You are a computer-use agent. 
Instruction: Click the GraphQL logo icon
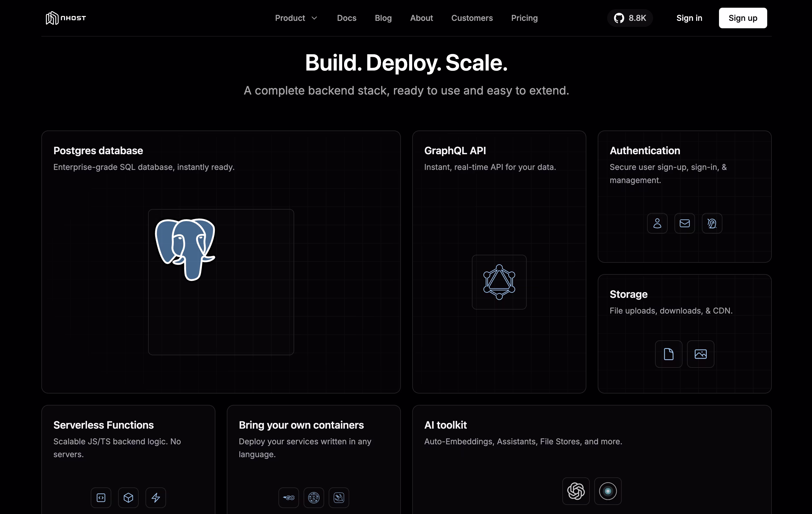coord(499,282)
